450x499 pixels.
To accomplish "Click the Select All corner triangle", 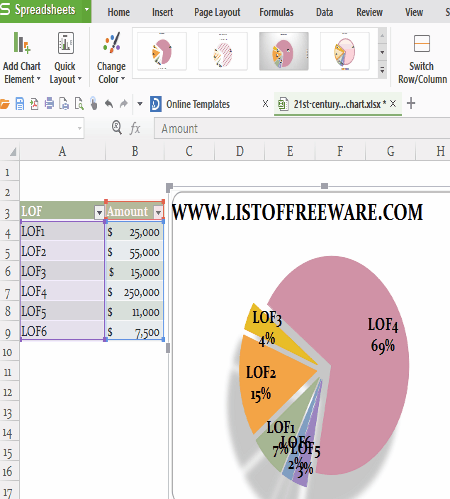I will click(13, 152).
